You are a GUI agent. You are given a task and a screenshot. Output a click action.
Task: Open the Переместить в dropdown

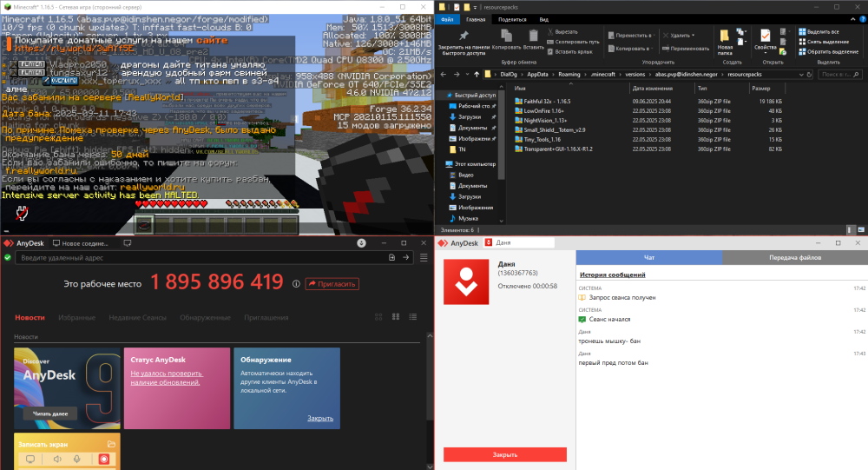point(631,35)
